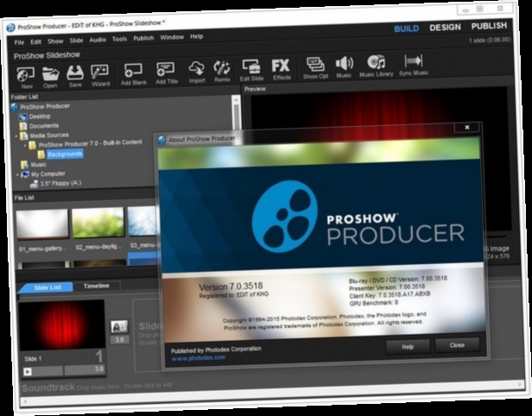
Task: Select the Music folder in tree
Action: (38, 165)
